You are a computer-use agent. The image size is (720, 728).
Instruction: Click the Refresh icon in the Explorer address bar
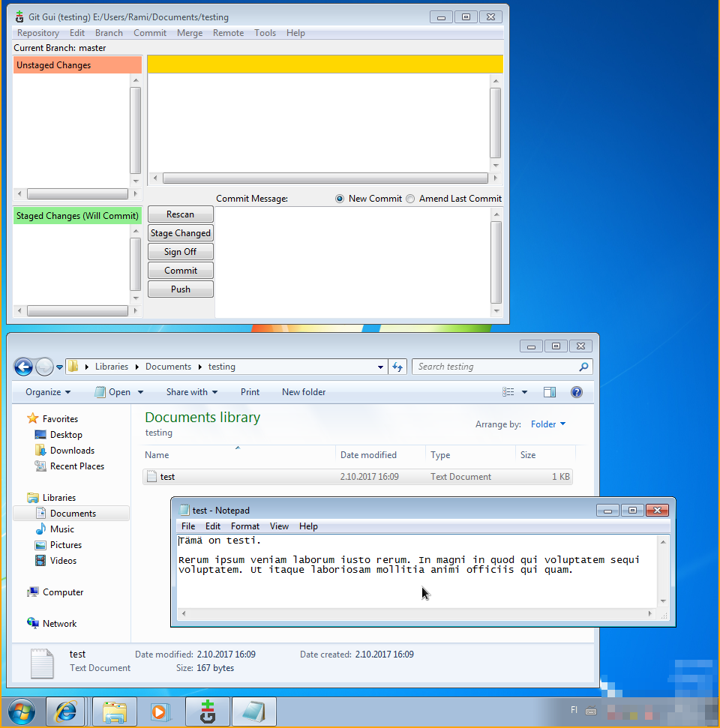click(x=397, y=367)
